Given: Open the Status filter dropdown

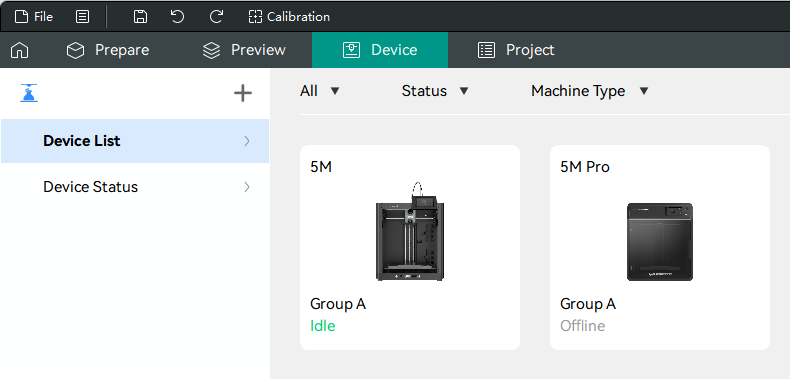Looking at the screenshot, I should point(435,91).
